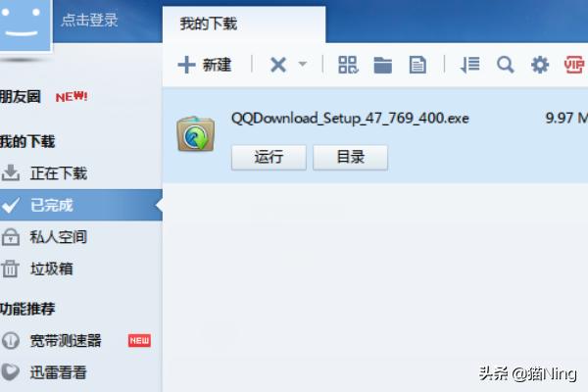Click the lock icon beside 私人空间
The image size is (588, 392).
click(11, 237)
